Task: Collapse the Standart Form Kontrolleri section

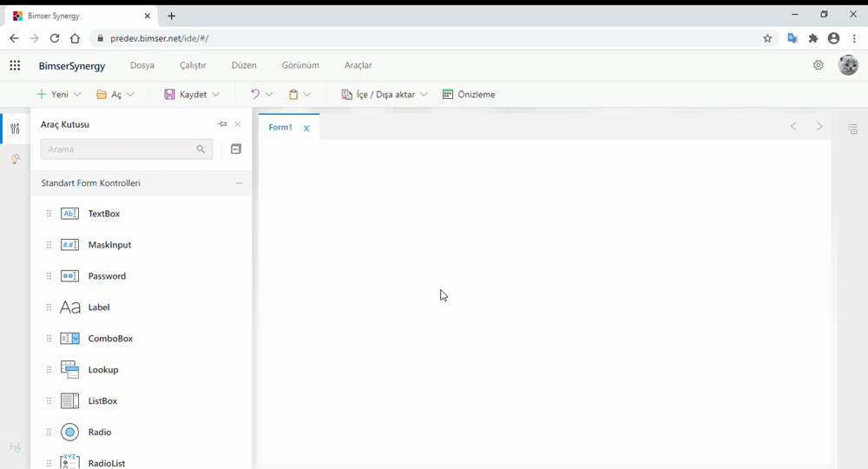Action: (x=239, y=183)
